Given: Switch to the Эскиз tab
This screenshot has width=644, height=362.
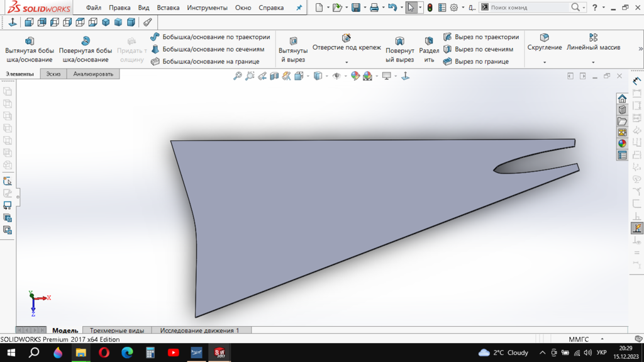Looking at the screenshot, I should 53,74.
